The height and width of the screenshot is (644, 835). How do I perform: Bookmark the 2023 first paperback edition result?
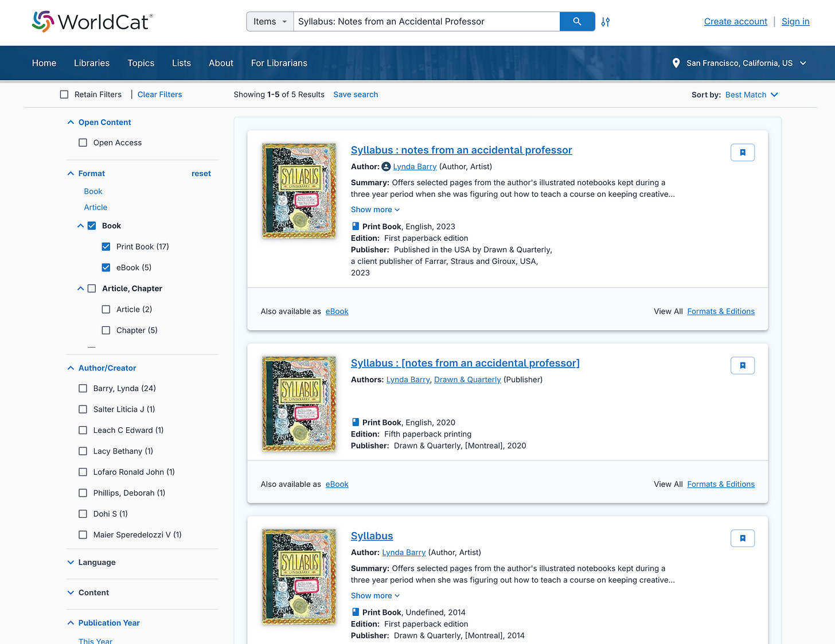(743, 153)
